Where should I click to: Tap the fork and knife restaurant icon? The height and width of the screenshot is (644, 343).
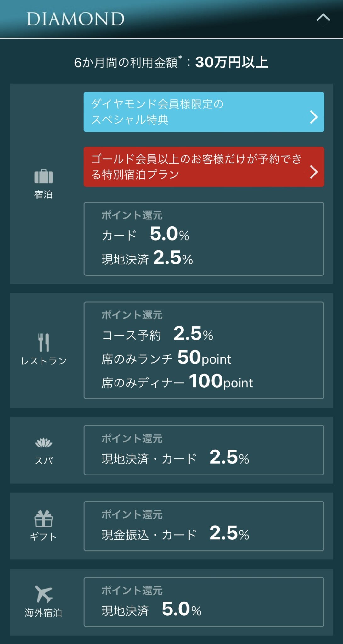coord(43,342)
